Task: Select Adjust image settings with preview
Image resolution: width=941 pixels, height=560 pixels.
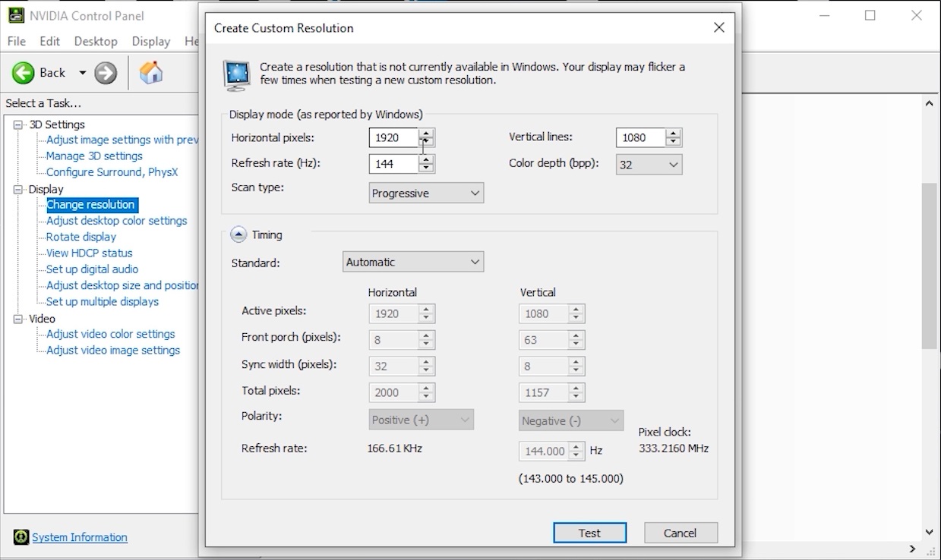Action: click(122, 140)
